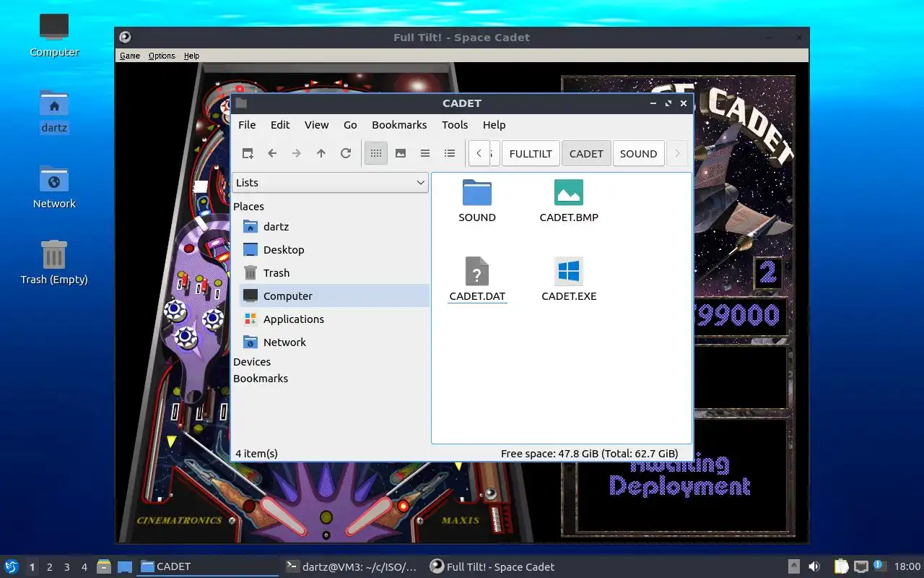Navigate to FULLTILT in path bar
Viewport: 924px width, 578px height.
tap(531, 153)
